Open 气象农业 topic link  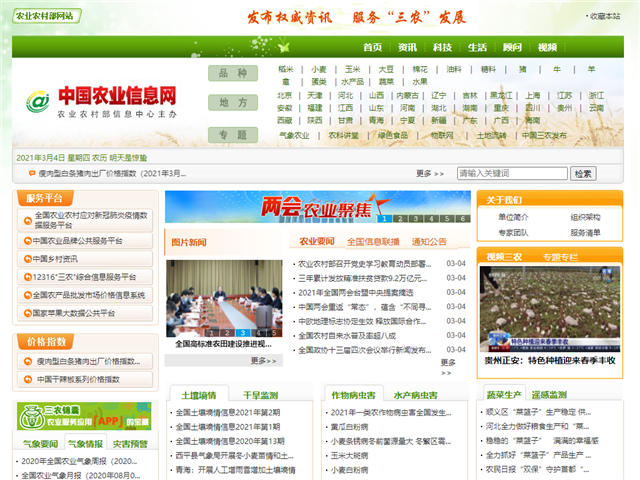pyautogui.click(x=294, y=136)
